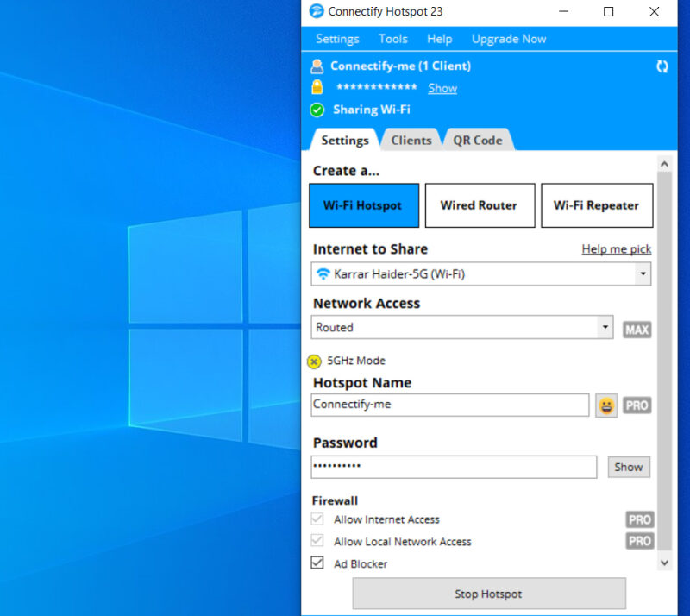
Task: Toggle Allow Internet Access checkbox
Action: tap(317, 519)
